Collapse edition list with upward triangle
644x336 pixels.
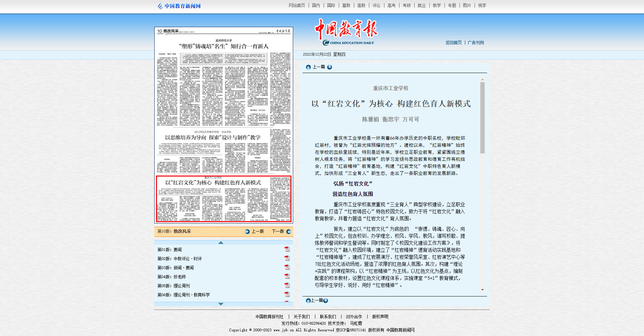(x=221, y=242)
